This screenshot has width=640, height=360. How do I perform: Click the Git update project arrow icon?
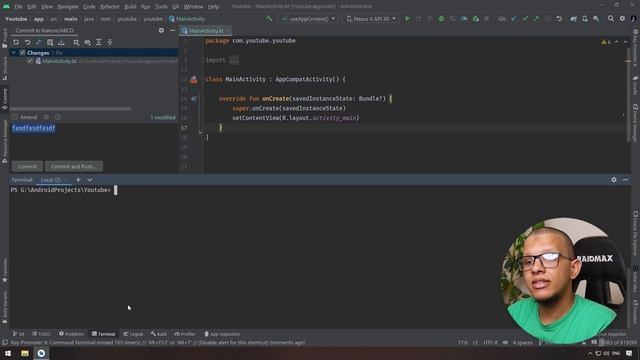(514, 19)
